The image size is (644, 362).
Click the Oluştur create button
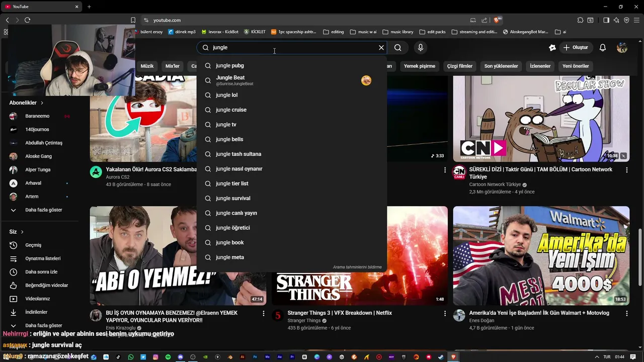pyautogui.click(x=576, y=47)
